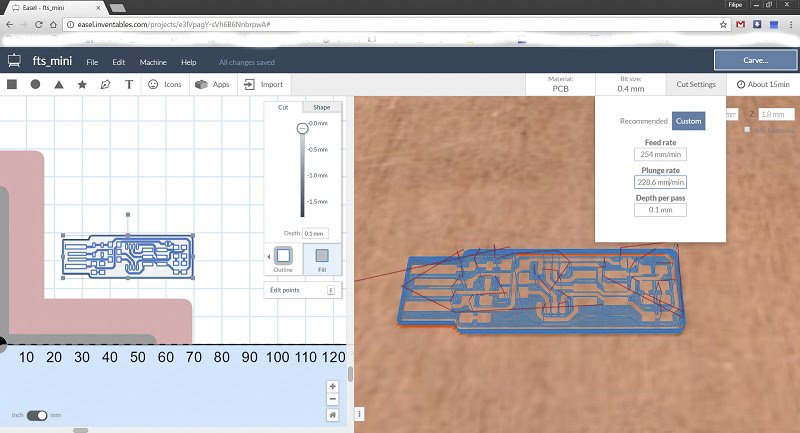Reset canvas view with home icon
800x433 pixels.
[333, 415]
